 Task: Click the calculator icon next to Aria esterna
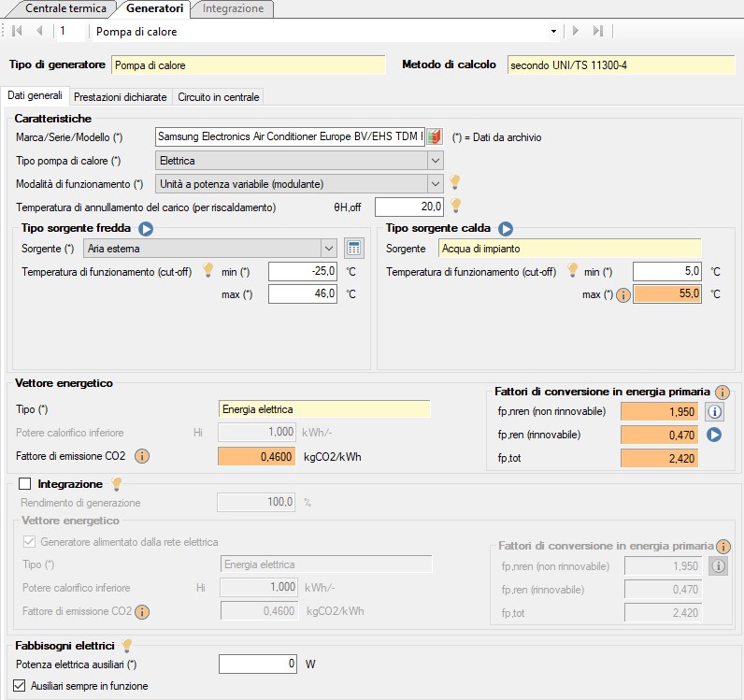click(353, 248)
